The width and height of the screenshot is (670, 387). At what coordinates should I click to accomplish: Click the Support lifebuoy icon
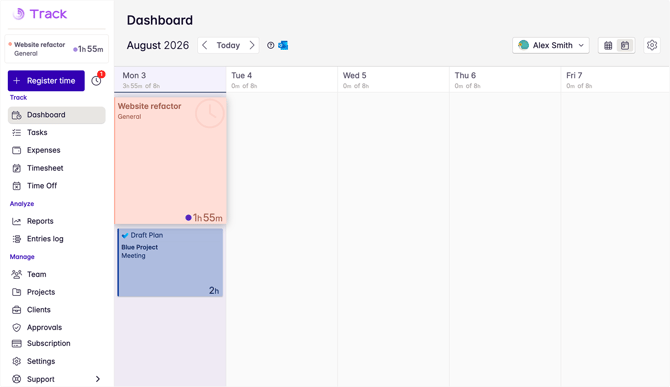17,379
